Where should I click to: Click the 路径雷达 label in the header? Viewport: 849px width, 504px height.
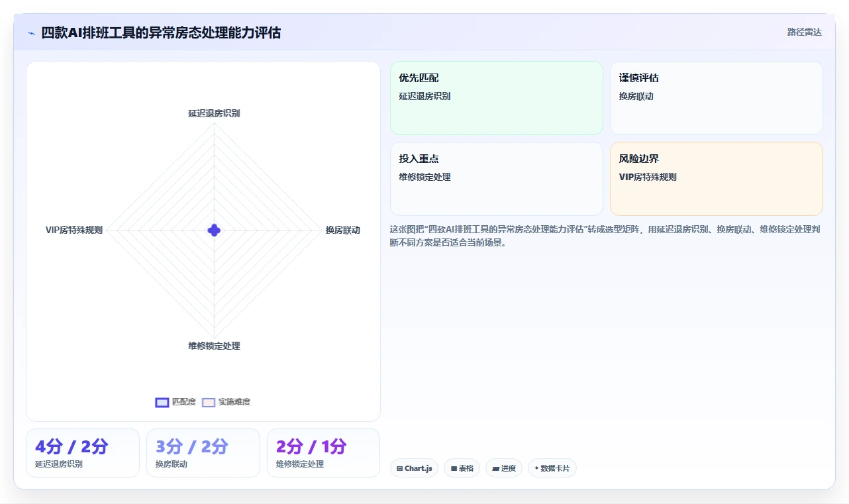pos(805,32)
